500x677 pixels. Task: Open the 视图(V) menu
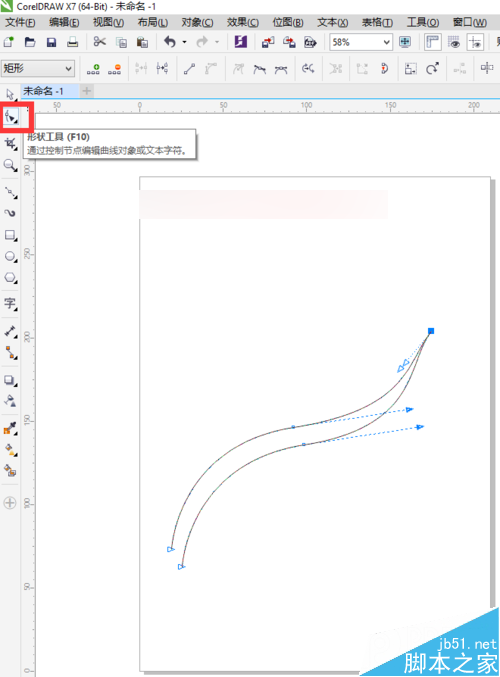(108, 22)
